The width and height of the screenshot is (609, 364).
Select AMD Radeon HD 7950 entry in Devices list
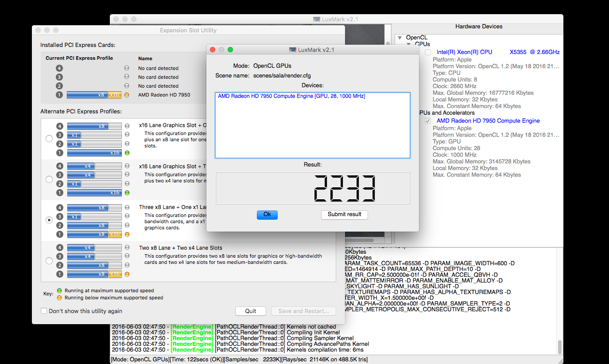point(291,96)
